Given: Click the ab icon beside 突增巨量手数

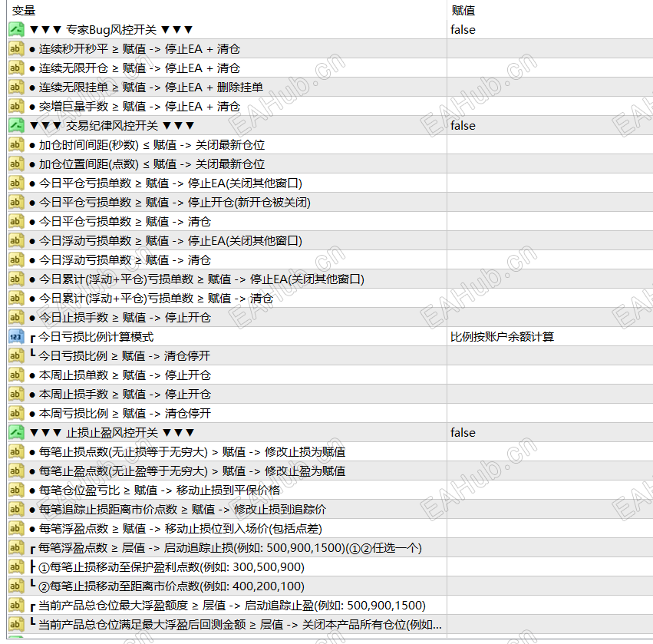Looking at the screenshot, I should point(16,106).
